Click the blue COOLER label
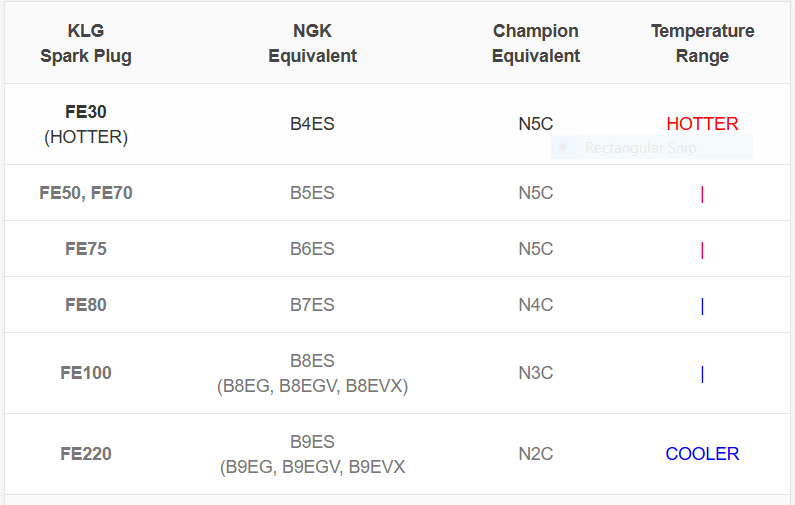795x505 pixels. (702, 454)
